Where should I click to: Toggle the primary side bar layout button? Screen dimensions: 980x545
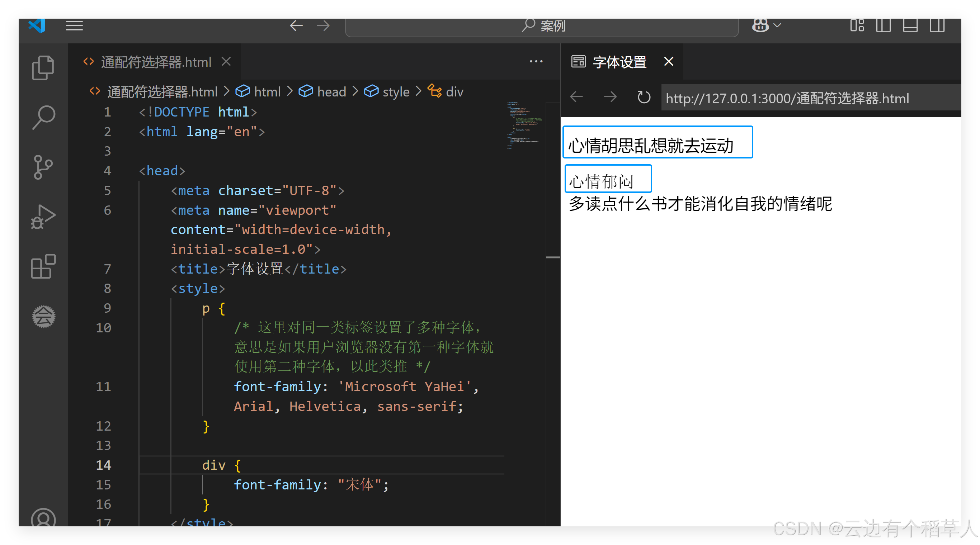pos(883,26)
